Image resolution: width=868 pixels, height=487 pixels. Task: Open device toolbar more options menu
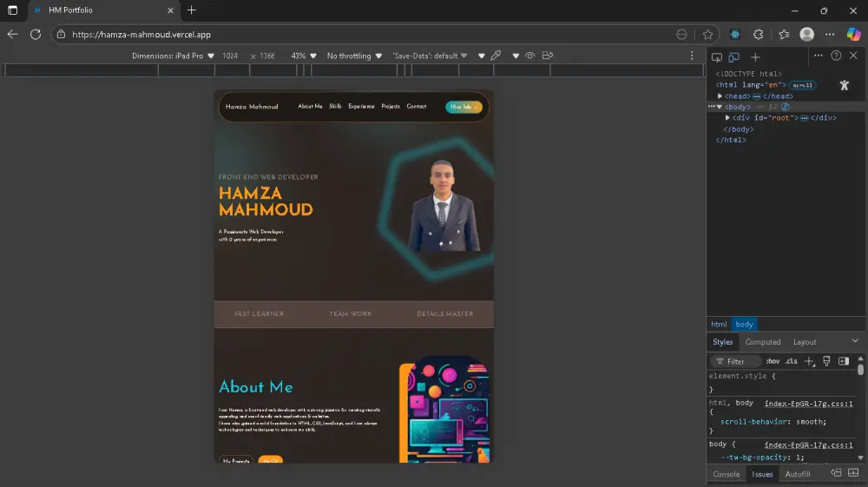tap(692, 56)
